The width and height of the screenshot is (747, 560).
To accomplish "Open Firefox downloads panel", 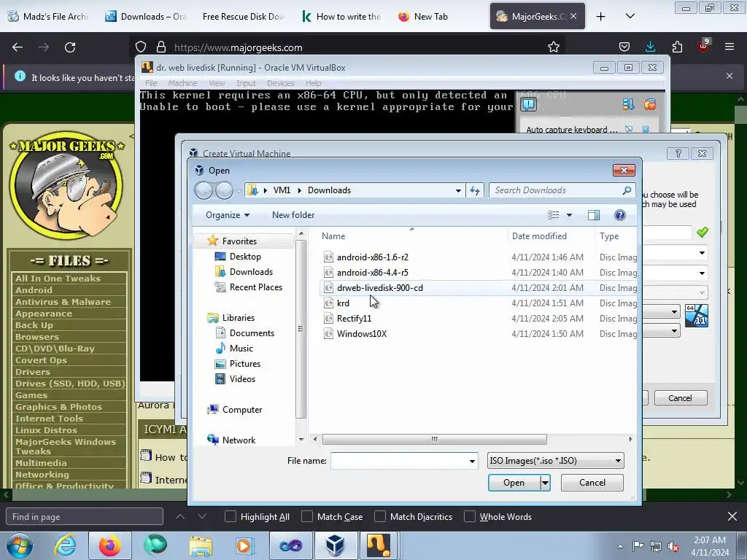I will 650,47.
